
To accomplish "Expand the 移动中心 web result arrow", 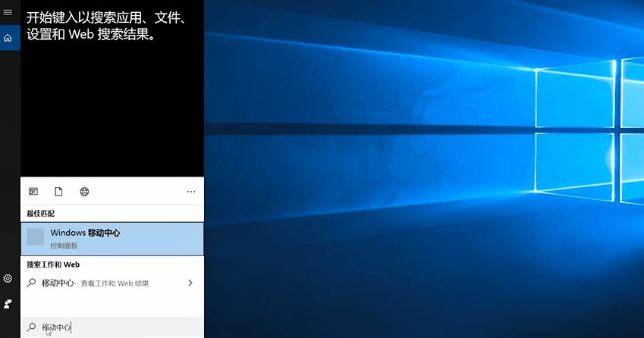I will [x=190, y=283].
